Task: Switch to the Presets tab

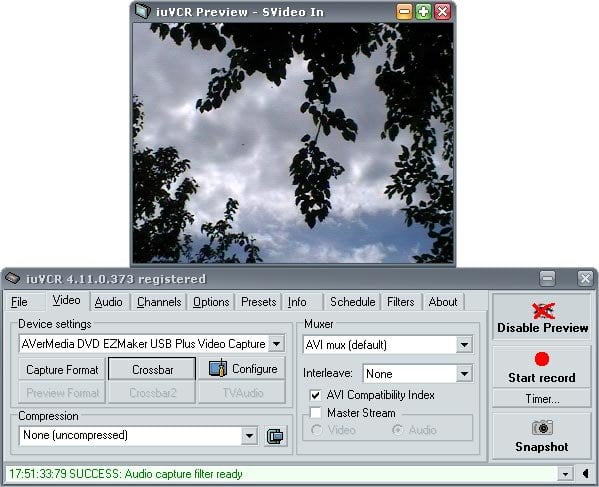Action: (259, 302)
